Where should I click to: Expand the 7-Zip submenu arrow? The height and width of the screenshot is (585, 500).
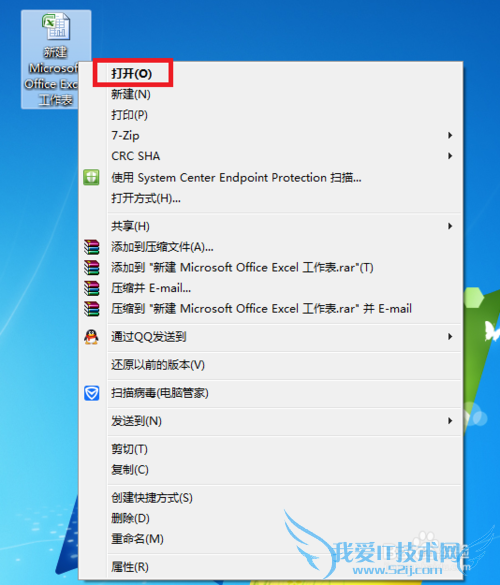(450, 135)
